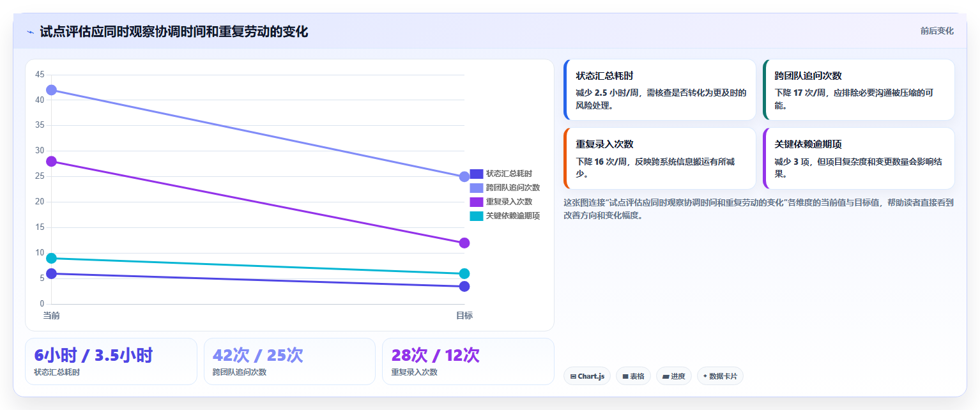Open the 重复录入次数 insight card
980x410 pixels.
[659, 158]
